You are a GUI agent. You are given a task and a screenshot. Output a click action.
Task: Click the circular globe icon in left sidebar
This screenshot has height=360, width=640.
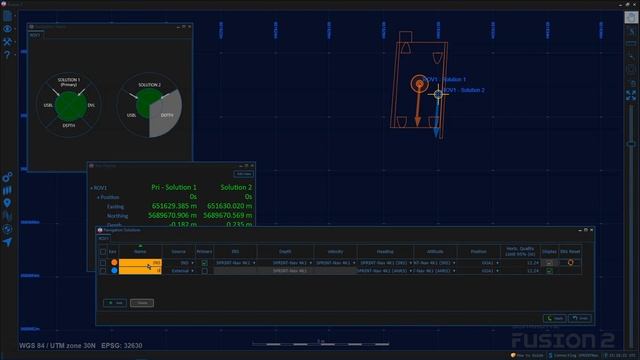[x=7, y=229]
